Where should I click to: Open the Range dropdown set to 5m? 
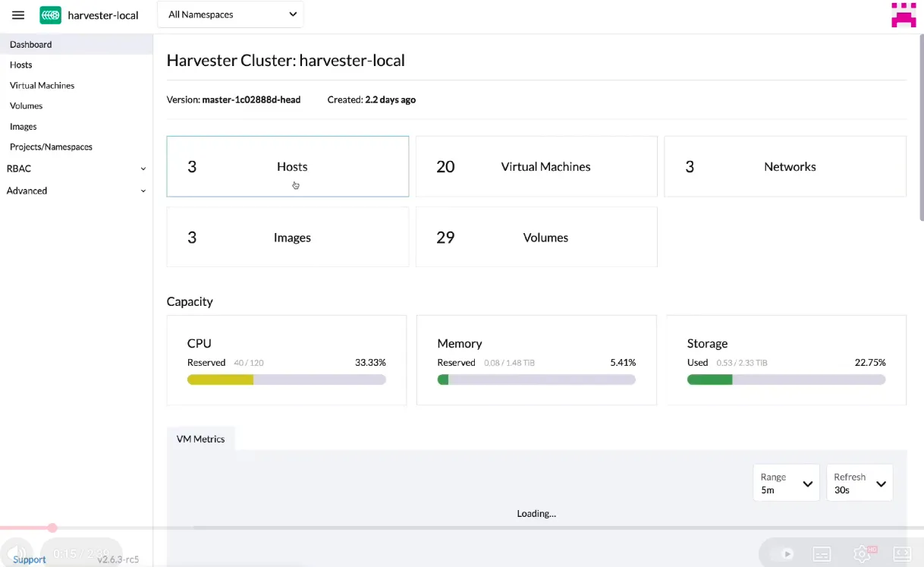(x=786, y=483)
